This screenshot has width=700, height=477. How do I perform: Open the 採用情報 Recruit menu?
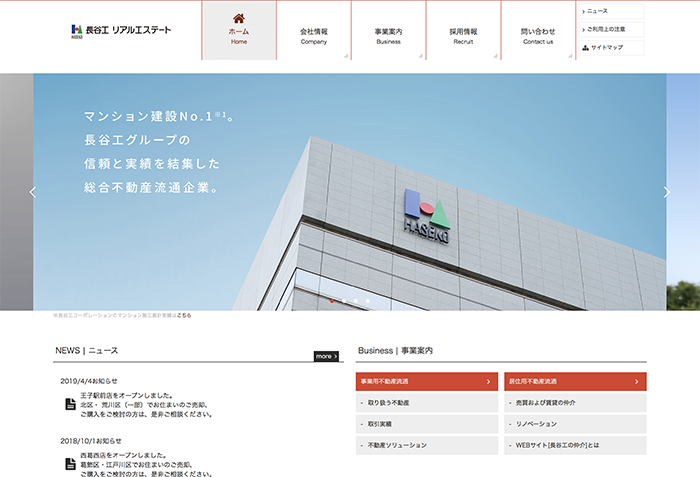pos(463,35)
